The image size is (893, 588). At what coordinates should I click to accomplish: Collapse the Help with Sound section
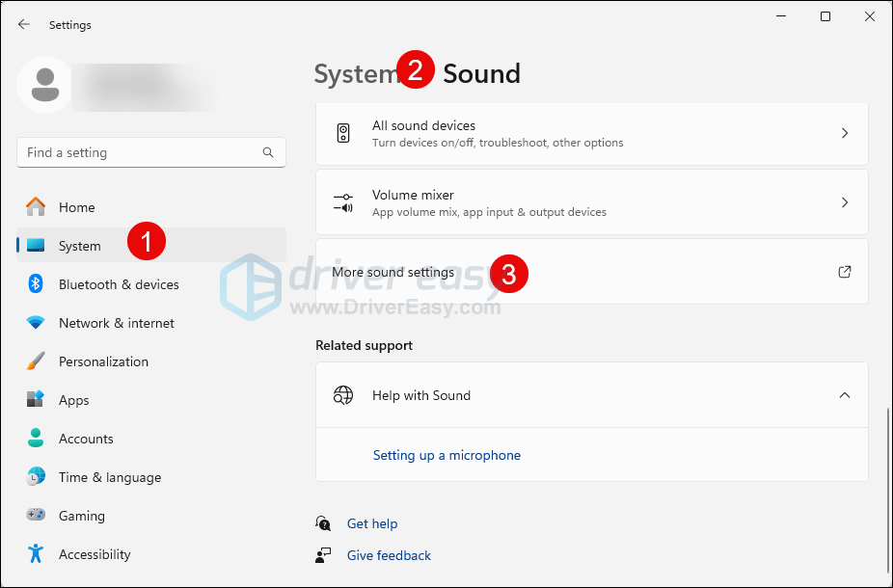click(844, 395)
